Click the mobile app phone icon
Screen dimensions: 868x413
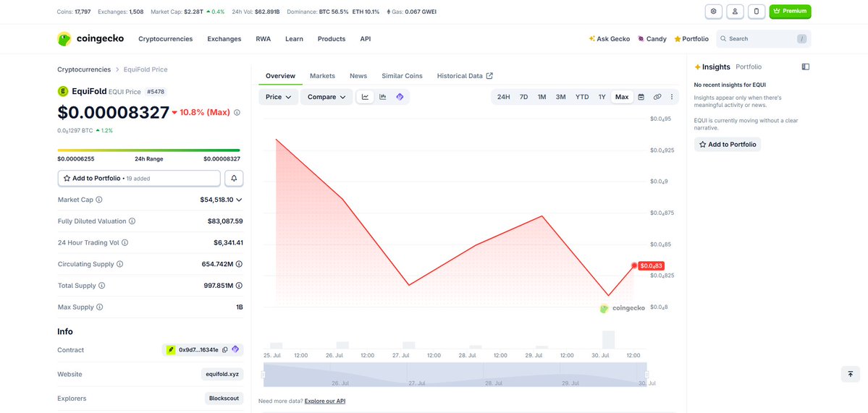pos(757,11)
